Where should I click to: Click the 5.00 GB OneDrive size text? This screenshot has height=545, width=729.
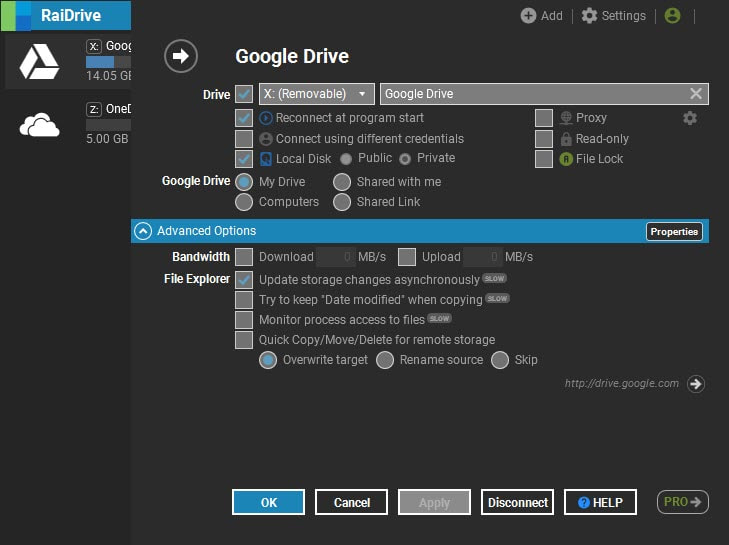pyautogui.click(x=107, y=139)
